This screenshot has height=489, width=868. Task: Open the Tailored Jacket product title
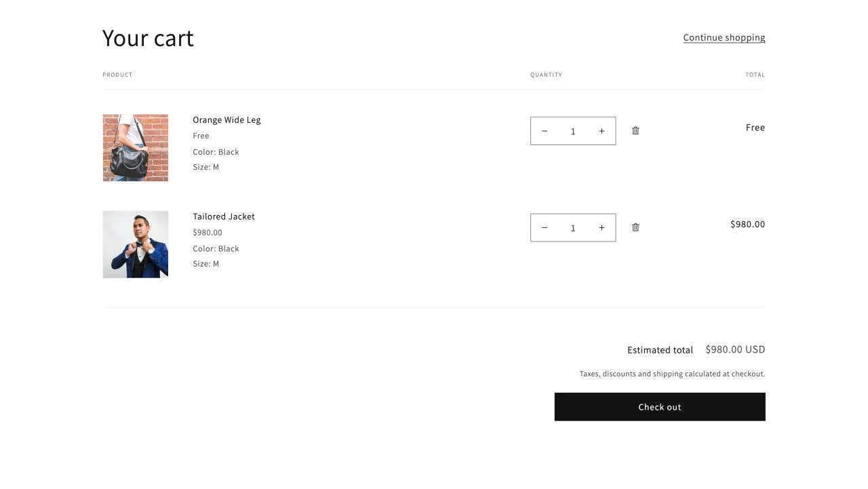click(224, 216)
